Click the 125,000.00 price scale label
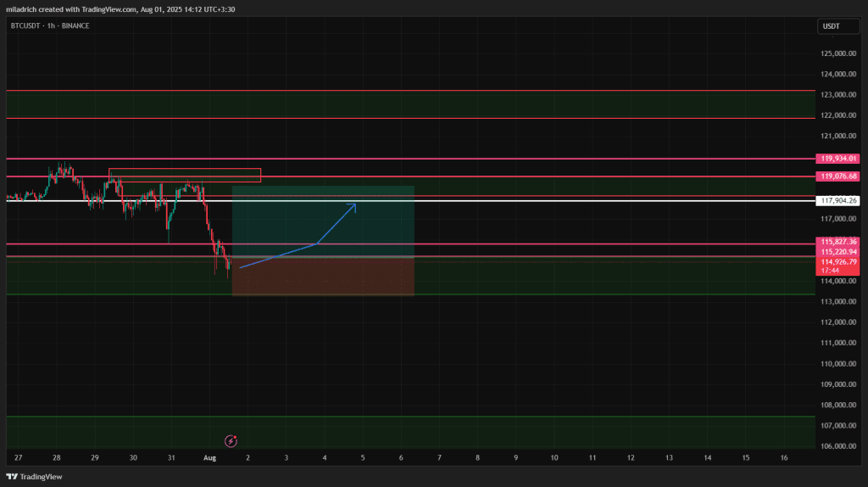 click(839, 53)
